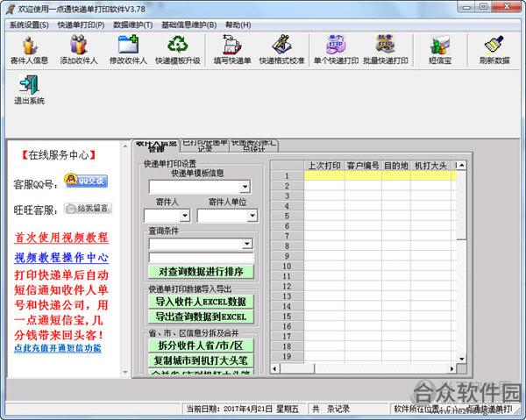Click the 机打大头 column header
Screen dimensions: 526x420
tap(430, 166)
